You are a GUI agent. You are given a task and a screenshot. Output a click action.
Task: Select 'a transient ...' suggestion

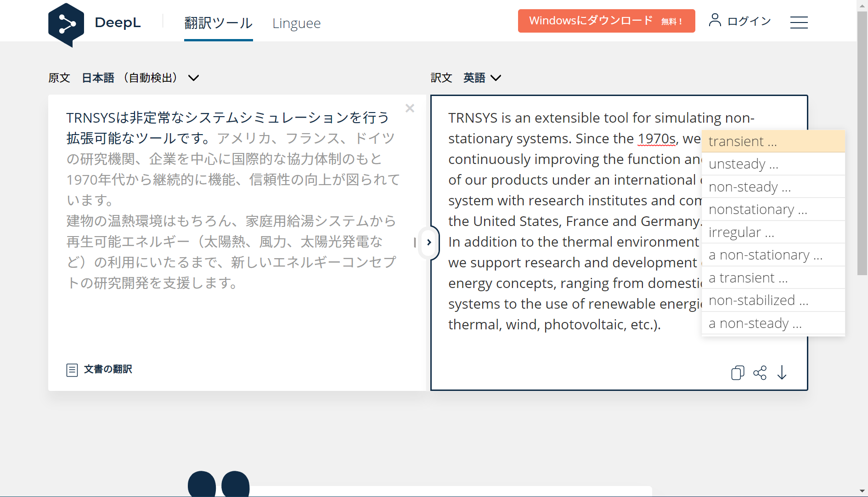pos(773,278)
